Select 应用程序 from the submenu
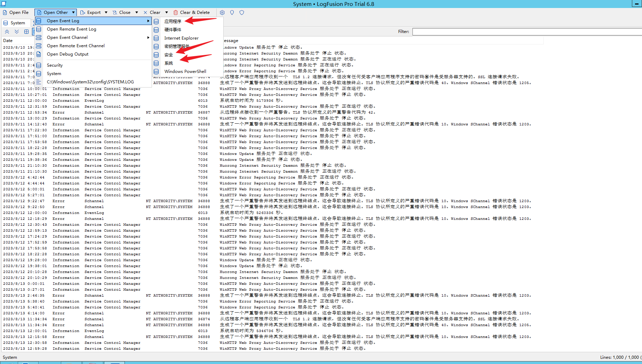The width and height of the screenshot is (642, 364). (173, 21)
